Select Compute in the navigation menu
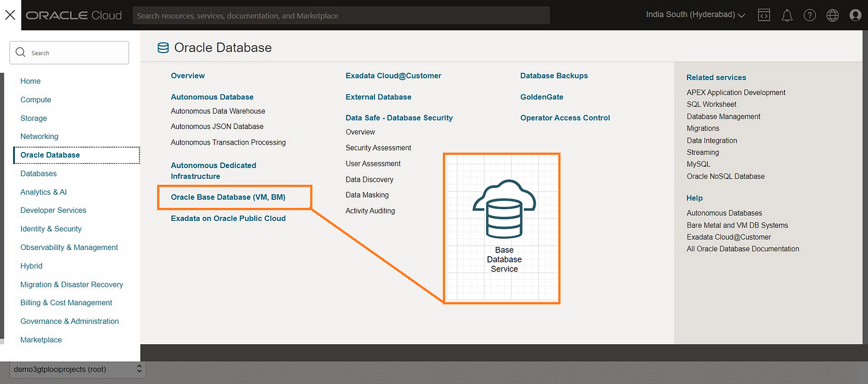868x384 pixels. [36, 99]
